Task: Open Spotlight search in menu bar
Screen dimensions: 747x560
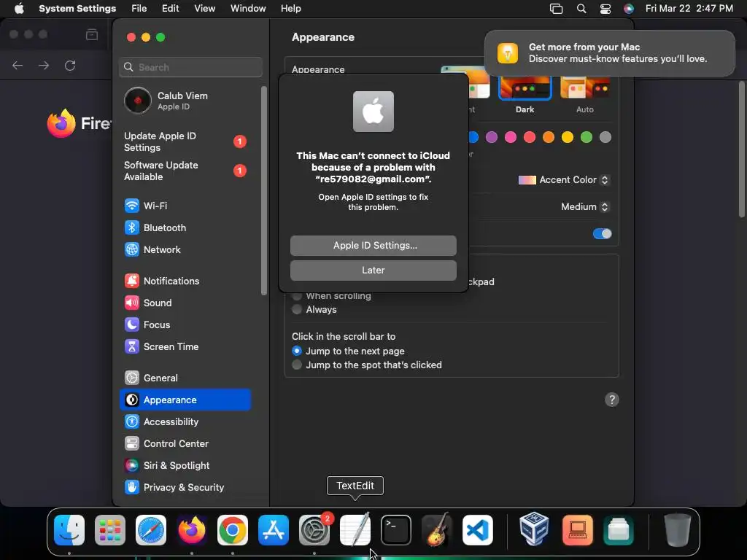Action: tap(581, 9)
